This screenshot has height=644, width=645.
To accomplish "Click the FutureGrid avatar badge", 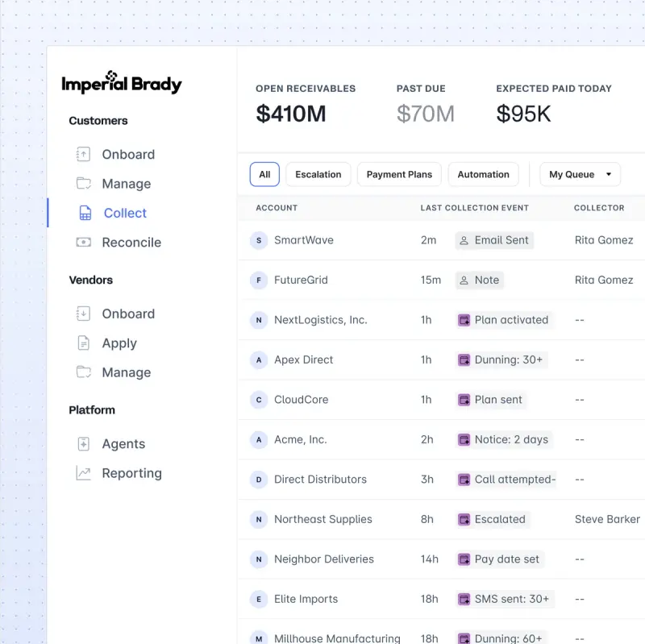I will [259, 280].
